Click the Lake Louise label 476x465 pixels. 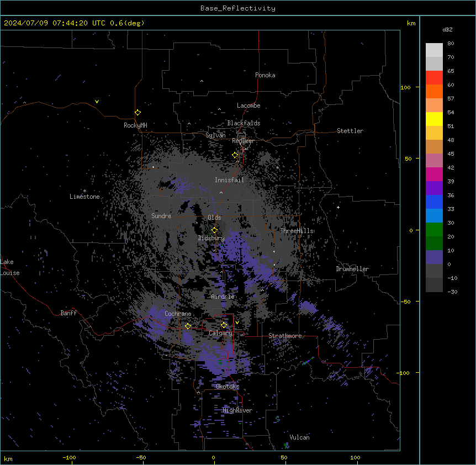pos(10,267)
